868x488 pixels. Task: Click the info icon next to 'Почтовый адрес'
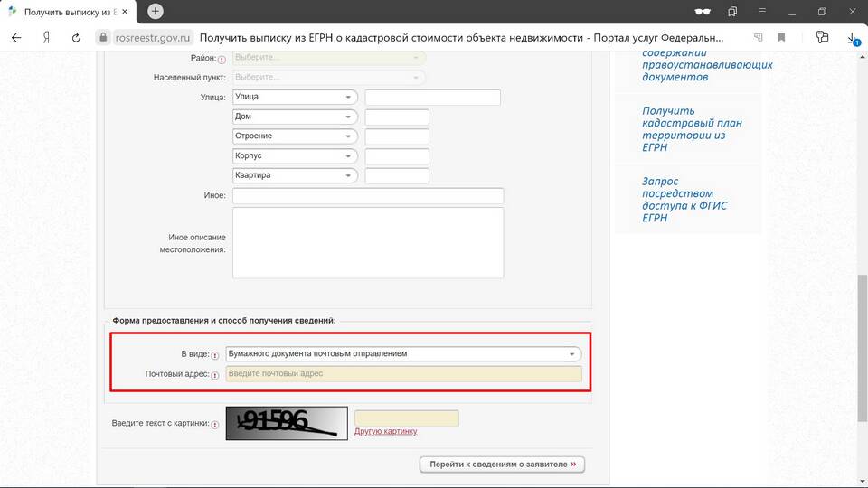pos(215,375)
